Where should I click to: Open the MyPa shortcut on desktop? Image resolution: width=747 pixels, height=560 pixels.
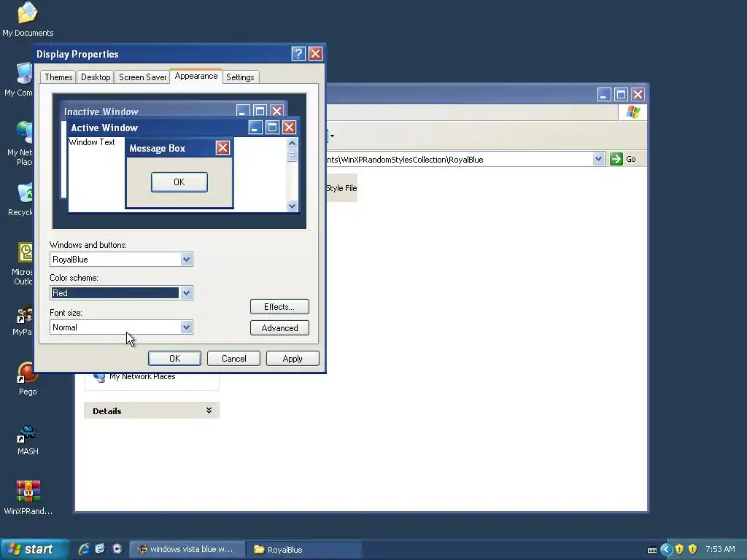[x=24, y=322]
